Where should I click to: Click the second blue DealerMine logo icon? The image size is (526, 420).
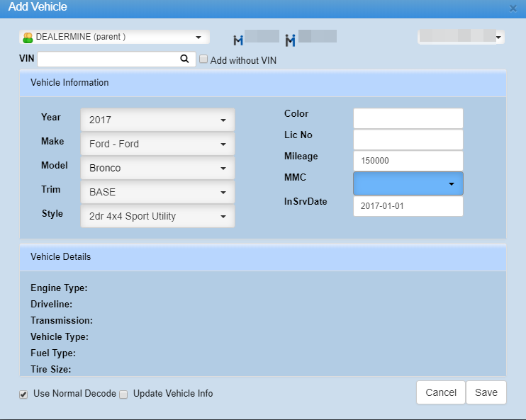290,40
